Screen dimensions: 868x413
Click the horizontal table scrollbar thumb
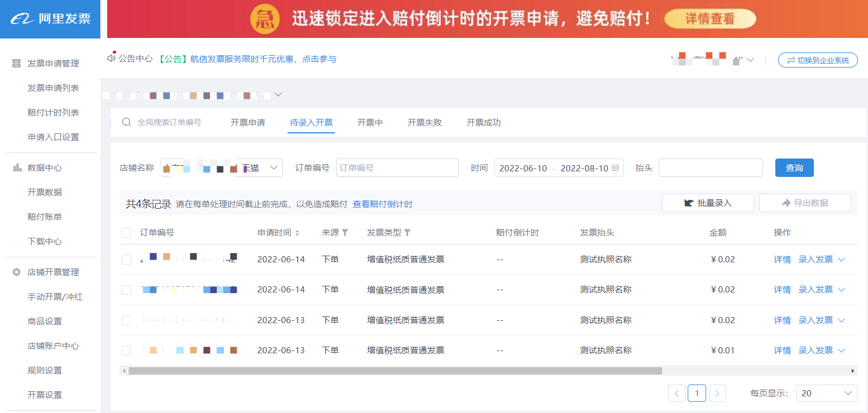pyautogui.click(x=395, y=371)
